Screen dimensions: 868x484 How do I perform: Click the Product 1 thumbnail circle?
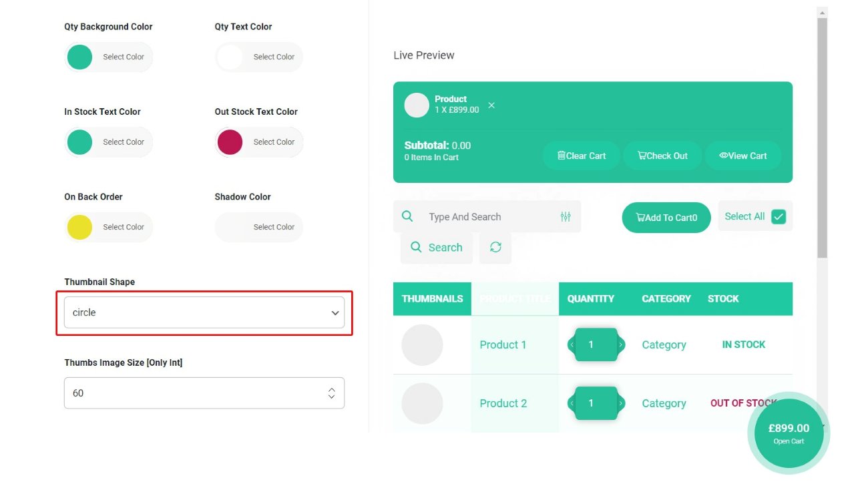[x=422, y=345]
